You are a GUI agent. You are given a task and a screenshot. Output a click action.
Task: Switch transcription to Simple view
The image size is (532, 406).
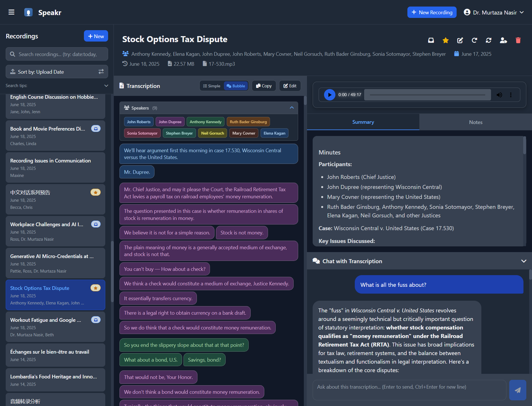(212, 86)
